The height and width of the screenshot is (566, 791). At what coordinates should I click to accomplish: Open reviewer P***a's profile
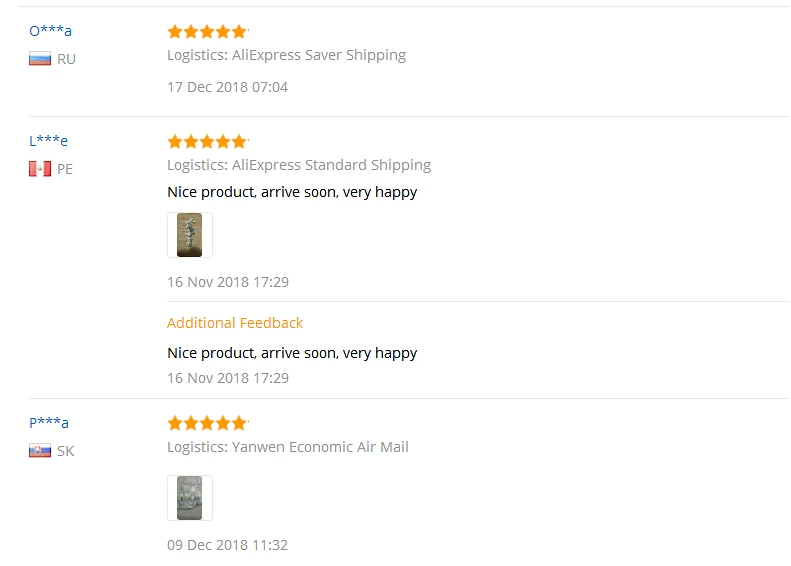(49, 422)
